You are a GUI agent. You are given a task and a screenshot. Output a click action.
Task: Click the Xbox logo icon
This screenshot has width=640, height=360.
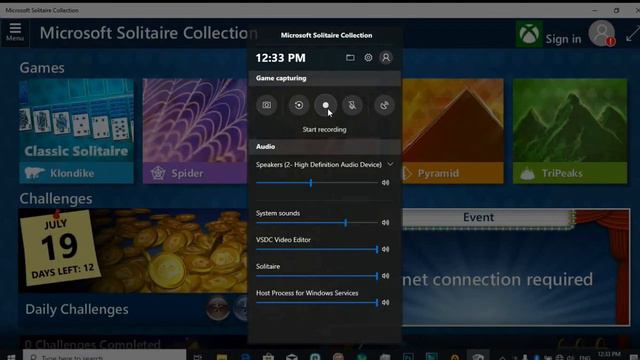pos(529,34)
